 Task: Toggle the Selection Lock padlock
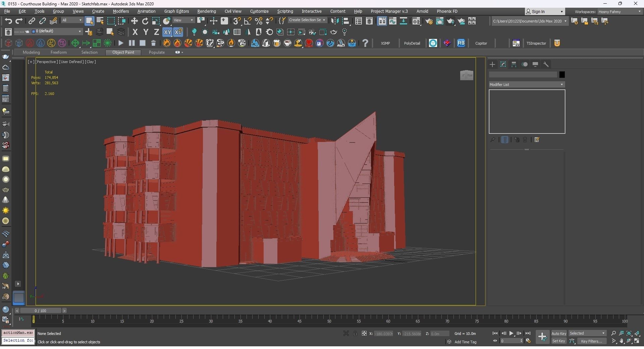[355, 333]
